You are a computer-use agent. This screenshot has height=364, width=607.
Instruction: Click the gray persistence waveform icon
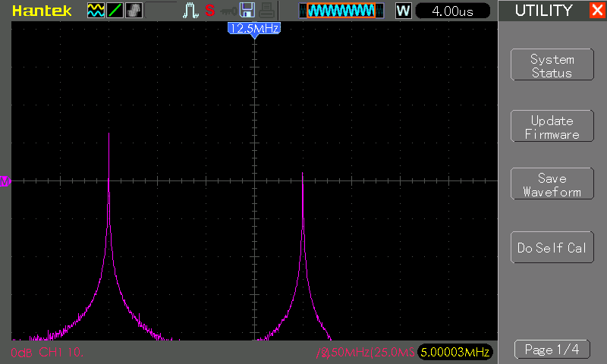[134, 11]
